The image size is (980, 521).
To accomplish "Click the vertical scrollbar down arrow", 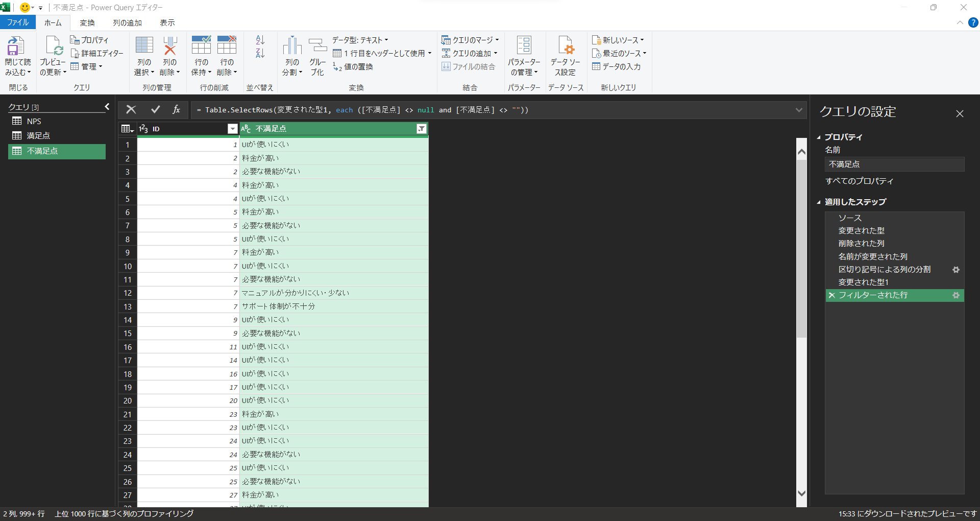I will 801,493.
